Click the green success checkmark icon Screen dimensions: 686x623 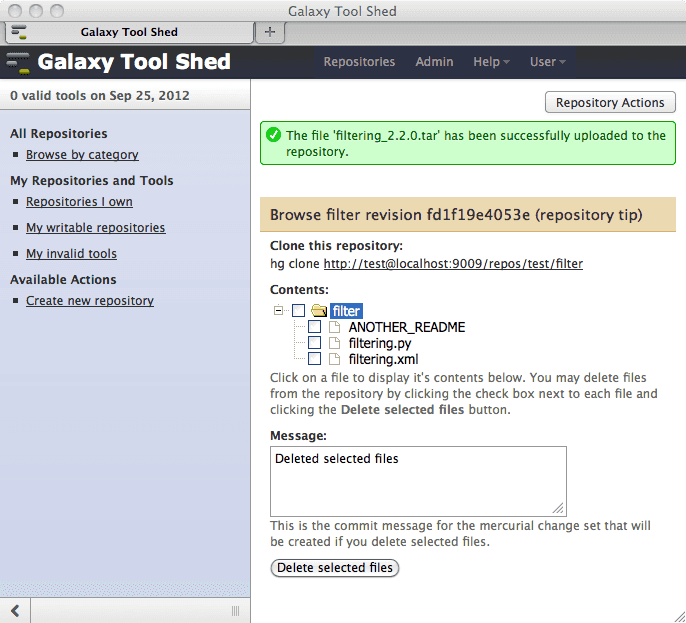click(x=272, y=135)
